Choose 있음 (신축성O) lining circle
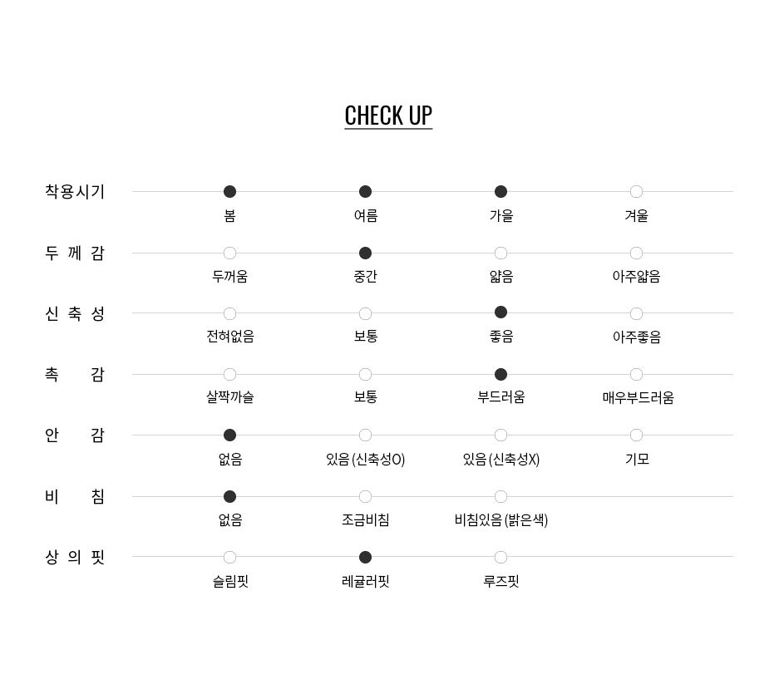 coord(365,435)
